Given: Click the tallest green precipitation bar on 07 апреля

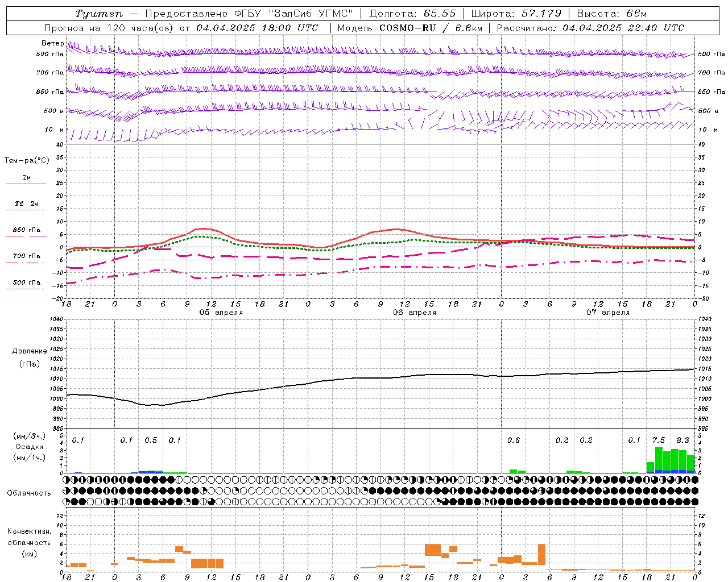Looking at the screenshot, I should (659, 459).
